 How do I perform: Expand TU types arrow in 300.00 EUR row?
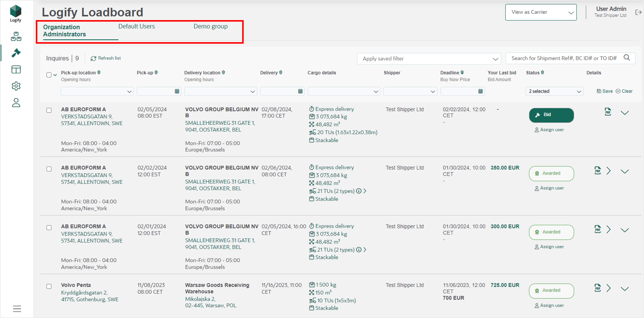click(x=365, y=250)
